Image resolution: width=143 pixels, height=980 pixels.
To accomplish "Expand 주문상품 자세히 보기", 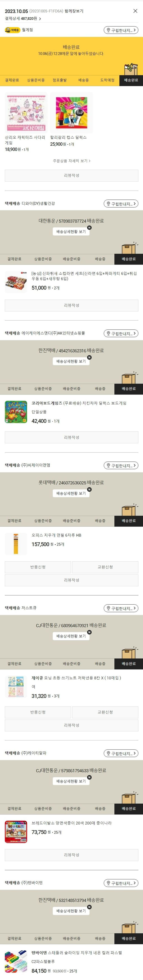I will click(71, 161).
